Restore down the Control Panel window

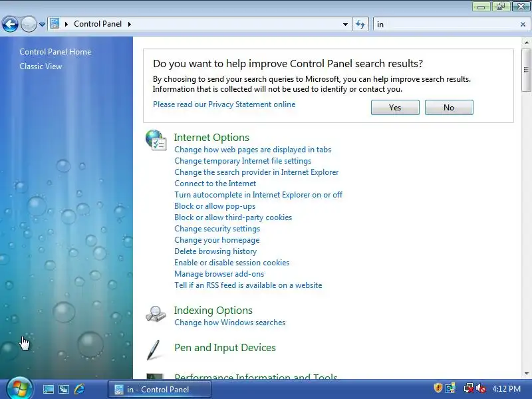[501, 6]
